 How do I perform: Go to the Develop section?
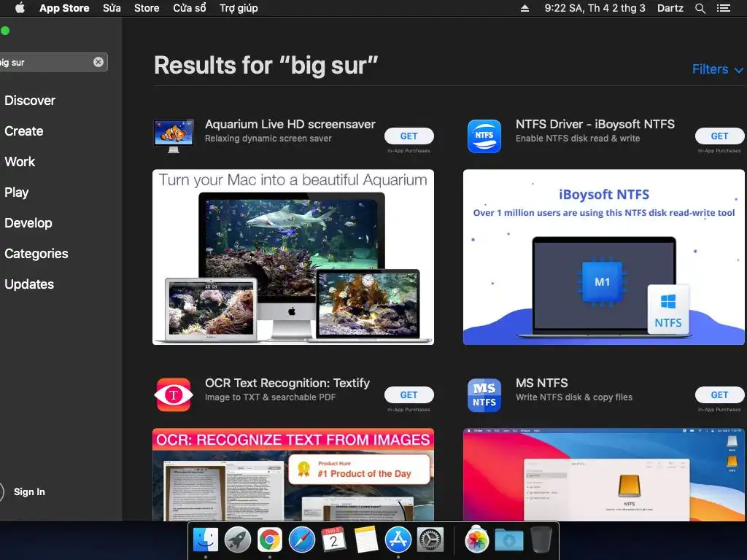(28, 223)
